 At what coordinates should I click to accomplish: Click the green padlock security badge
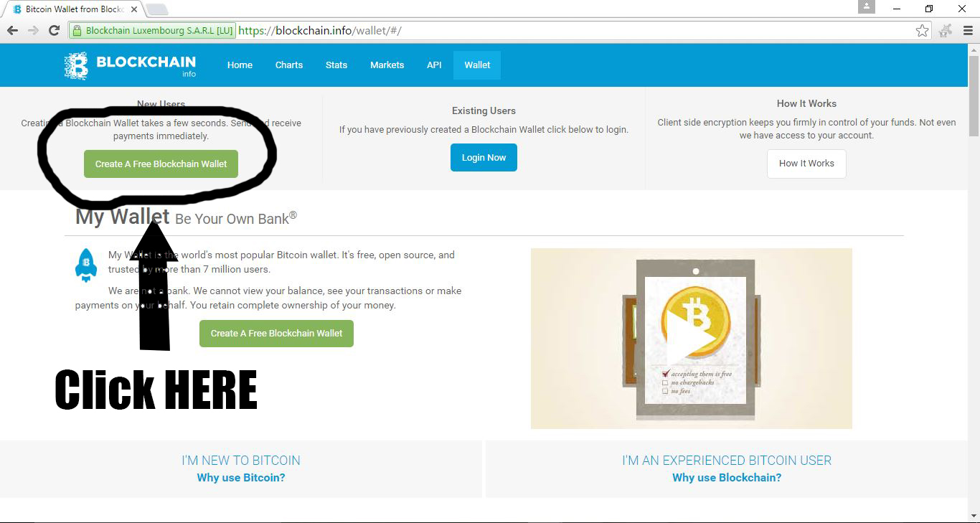(x=152, y=30)
